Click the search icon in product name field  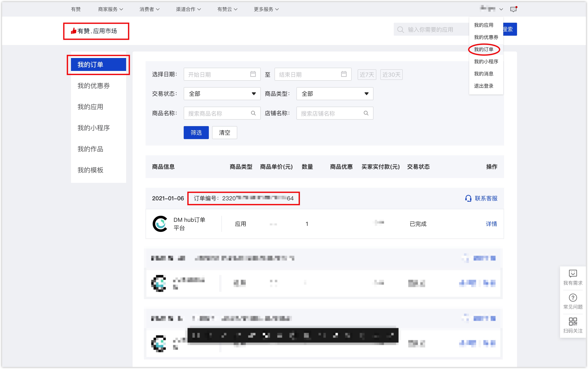pos(253,113)
